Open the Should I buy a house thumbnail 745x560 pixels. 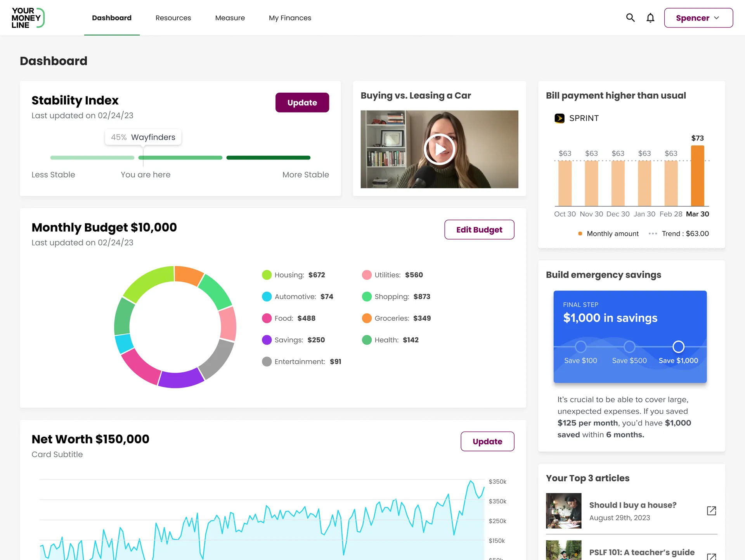click(x=563, y=511)
